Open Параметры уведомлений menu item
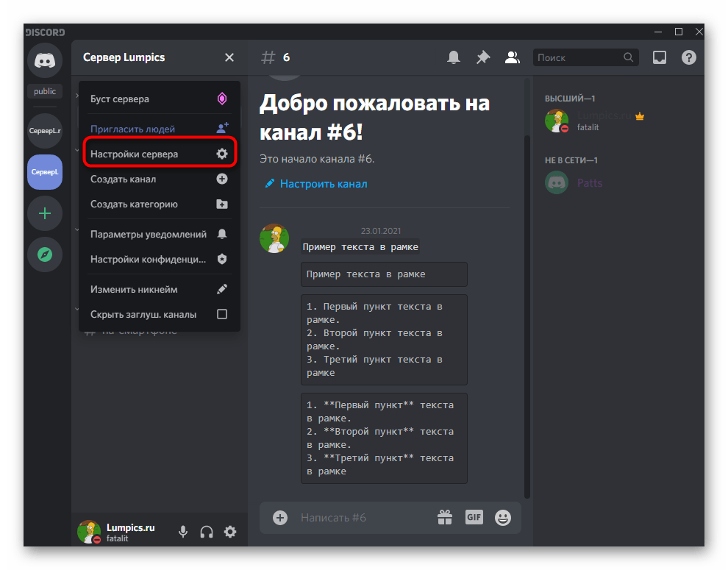The width and height of the screenshot is (728, 570). 160,234
